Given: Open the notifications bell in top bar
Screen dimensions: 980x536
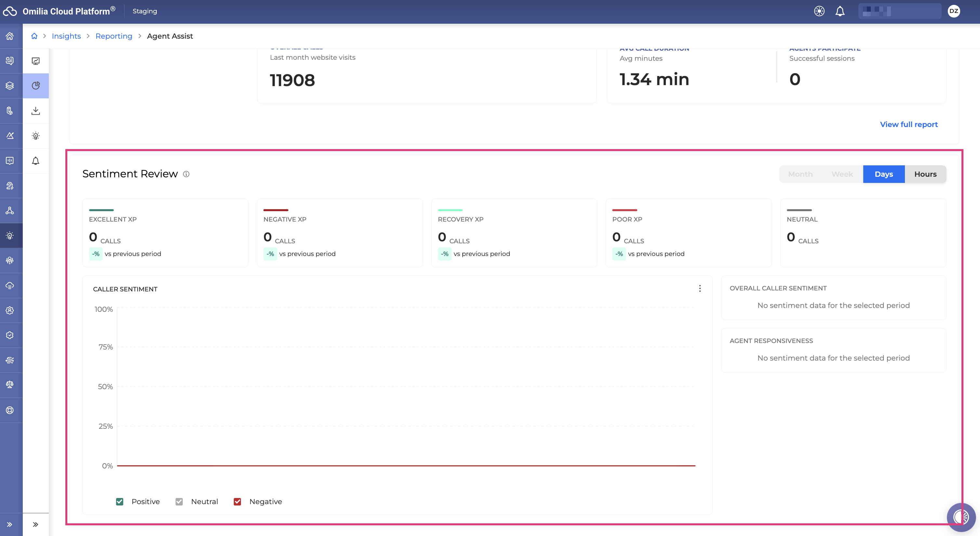Looking at the screenshot, I should 840,11.
